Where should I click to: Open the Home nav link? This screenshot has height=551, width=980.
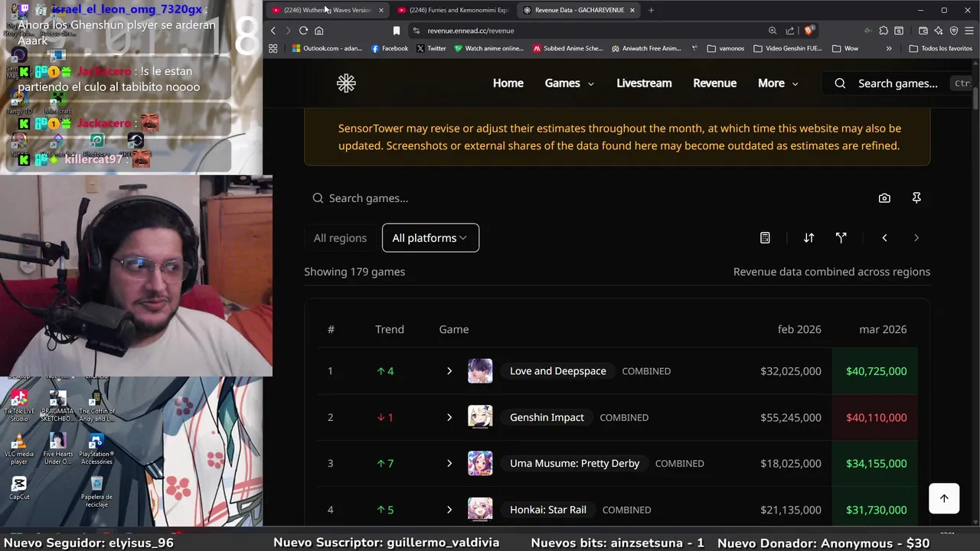508,83
